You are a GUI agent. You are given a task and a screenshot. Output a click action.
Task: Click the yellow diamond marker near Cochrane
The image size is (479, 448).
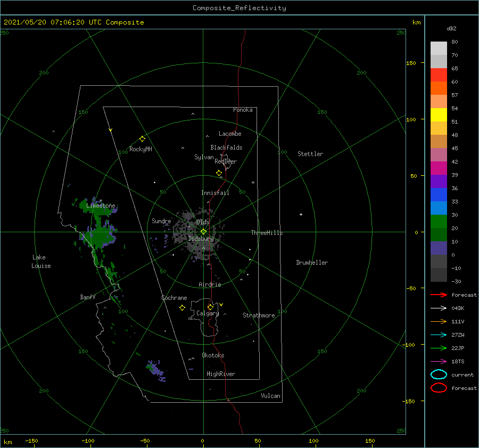click(182, 308)
